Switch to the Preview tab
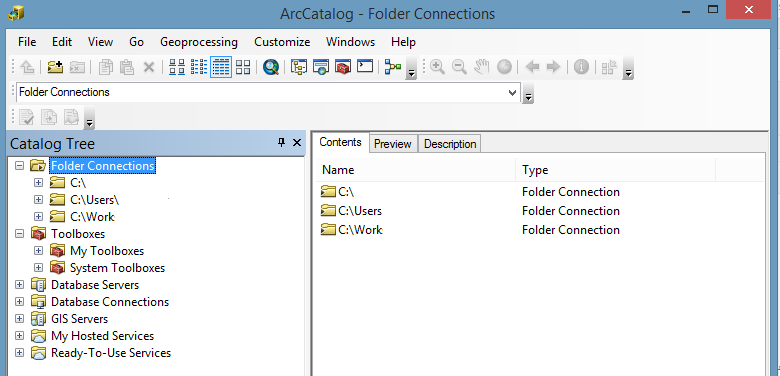This screenshot has height=376, width=780. (392, 144)
